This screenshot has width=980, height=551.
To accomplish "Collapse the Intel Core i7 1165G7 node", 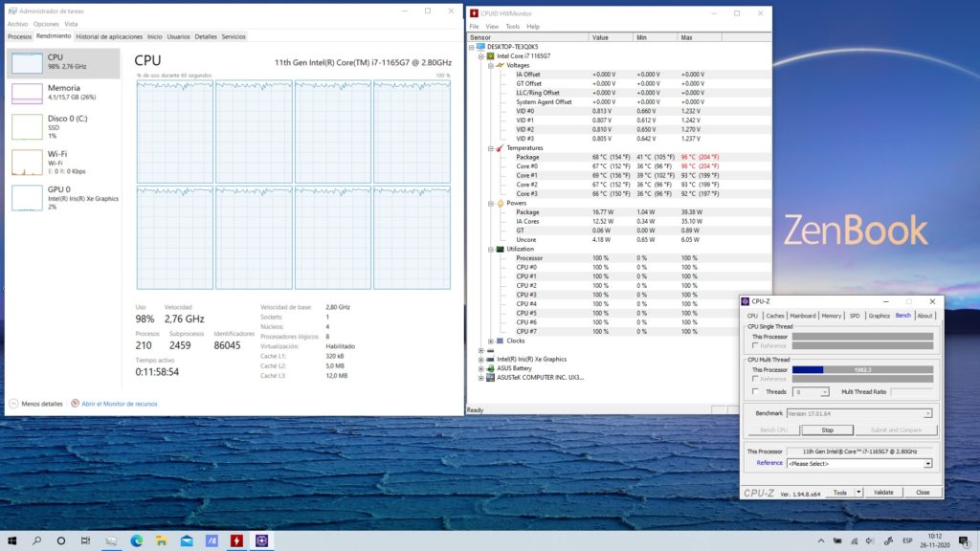I will [x=480, y=56].
